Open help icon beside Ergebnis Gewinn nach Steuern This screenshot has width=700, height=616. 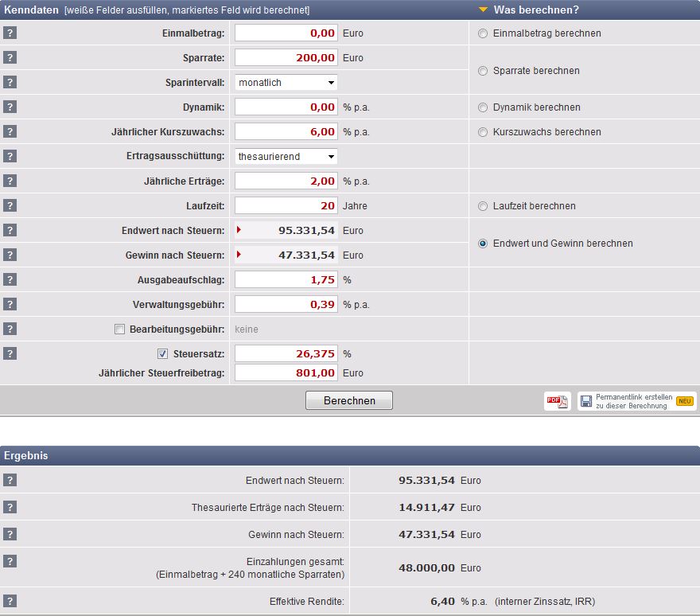tap(10, 534)
